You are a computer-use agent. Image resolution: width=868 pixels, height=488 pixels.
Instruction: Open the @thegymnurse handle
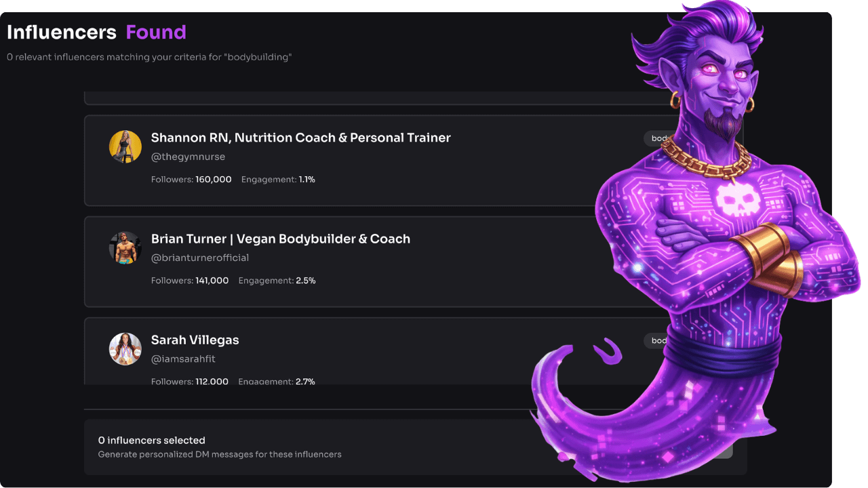[x=188, y=157]
